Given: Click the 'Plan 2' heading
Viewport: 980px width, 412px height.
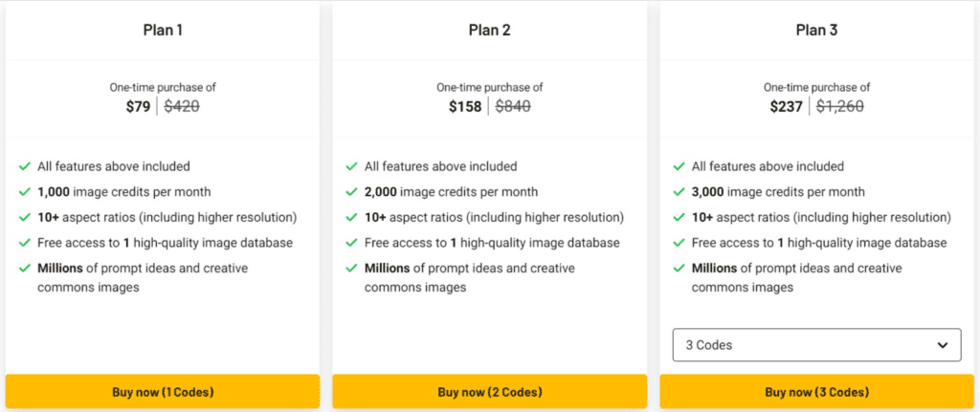Looking at the screenshot, I should (489, 30).
